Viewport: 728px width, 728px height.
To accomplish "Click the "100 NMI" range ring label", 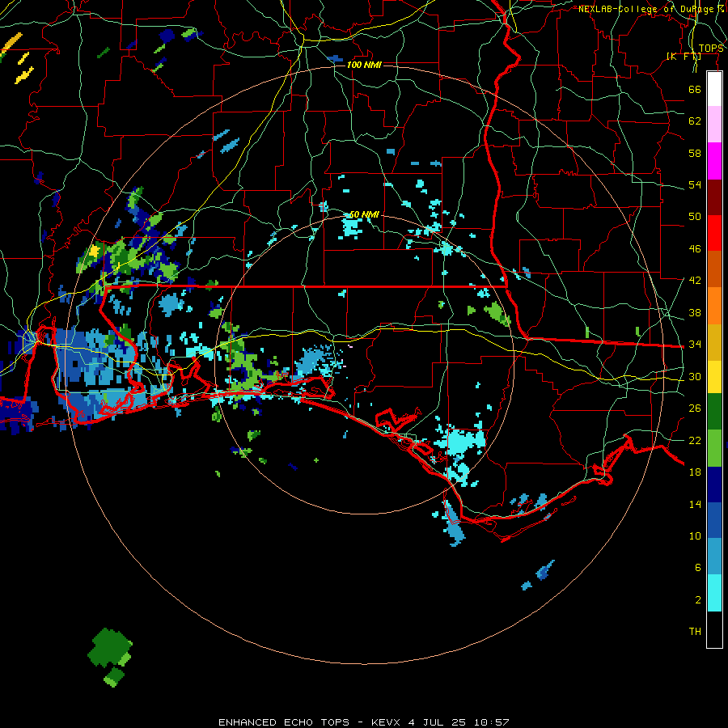I will [364, 65].
